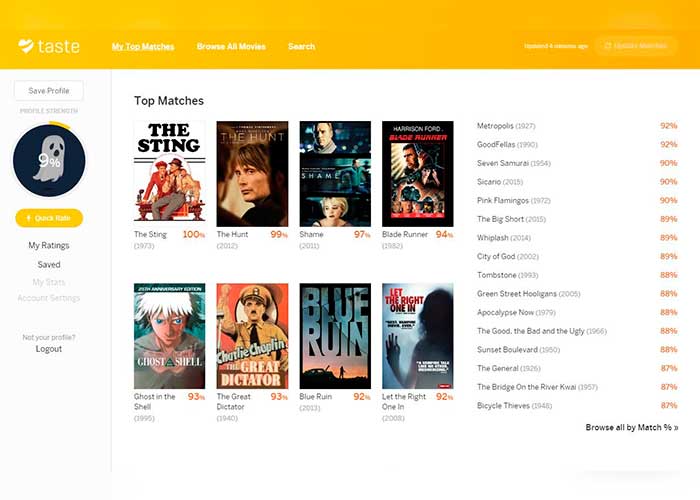Switch to Browse All Movies
The image size is (700, 500).
pyautogui.click(x=231, y=46)
